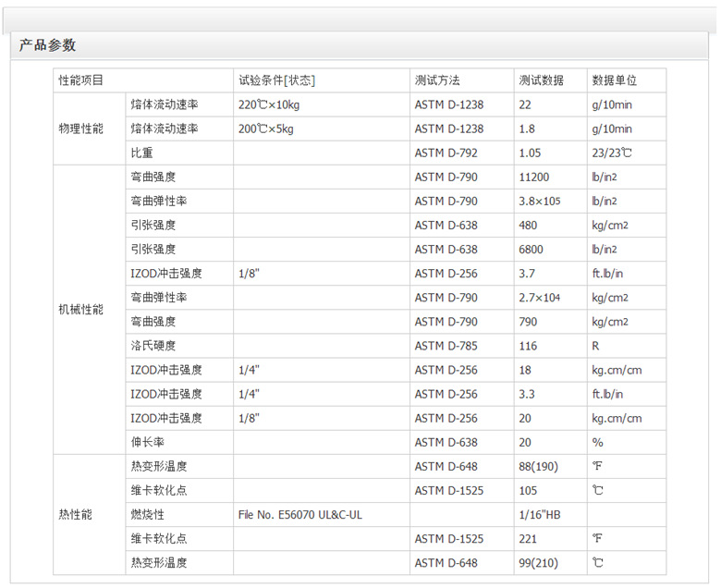The width and height of the screenshot is (721, 588).
Task: Click the value 105 cell
Action: pos(550,491)
